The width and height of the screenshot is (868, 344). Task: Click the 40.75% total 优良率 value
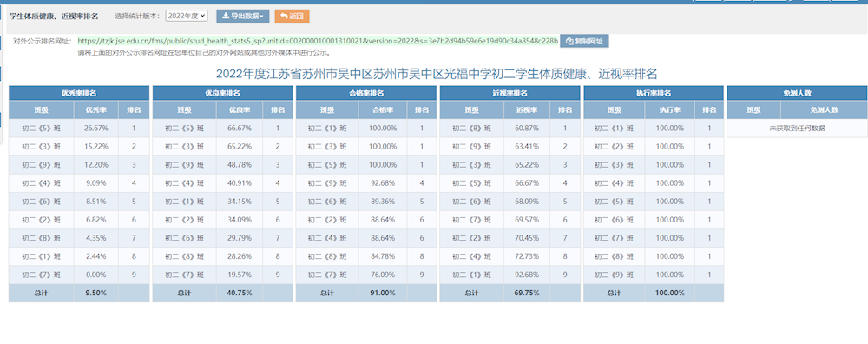pos(240,293)
